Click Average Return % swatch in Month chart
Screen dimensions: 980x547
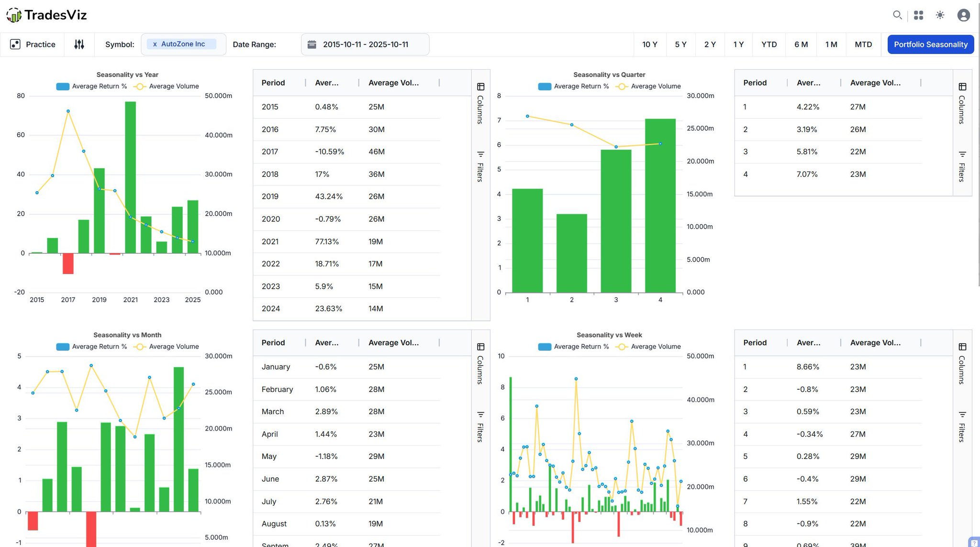63,347
